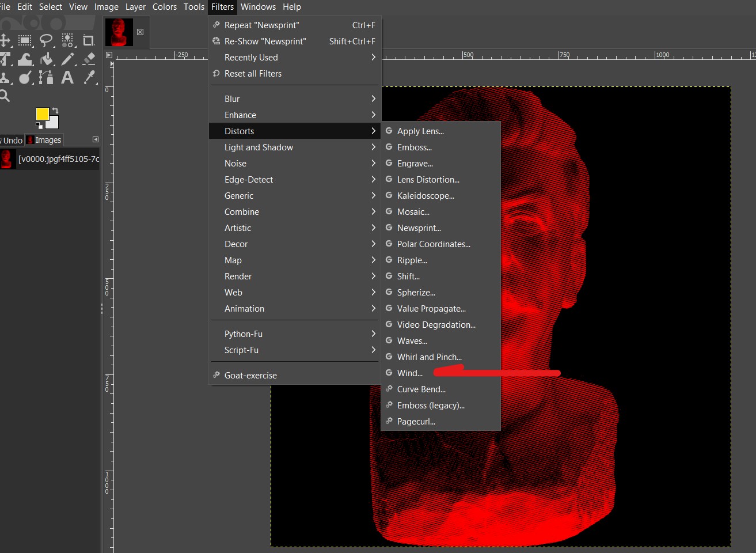
Task: Close the image tab with X button
Action: coord(140,32)
